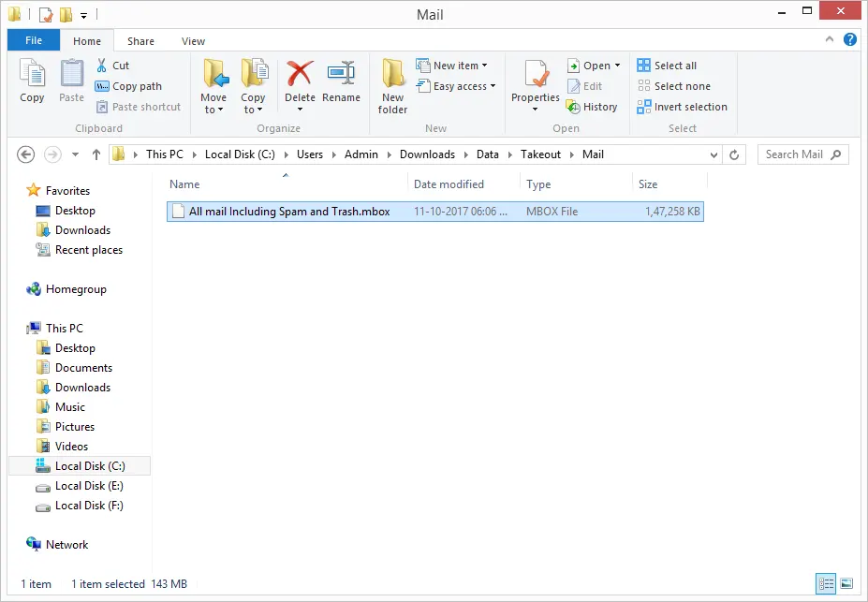
Task: Click Data in the address breadcrumb
Action: point(487,154)
